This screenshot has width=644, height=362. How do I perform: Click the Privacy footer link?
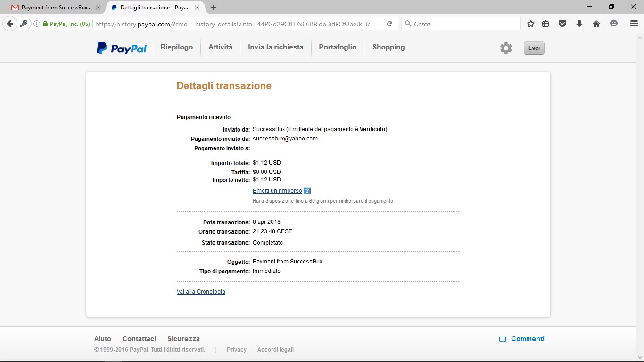(x=237, y=350)
